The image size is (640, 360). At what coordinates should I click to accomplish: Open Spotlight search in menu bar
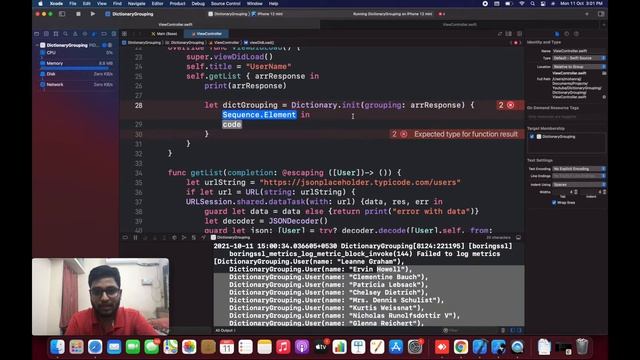[x=532, y=4]
